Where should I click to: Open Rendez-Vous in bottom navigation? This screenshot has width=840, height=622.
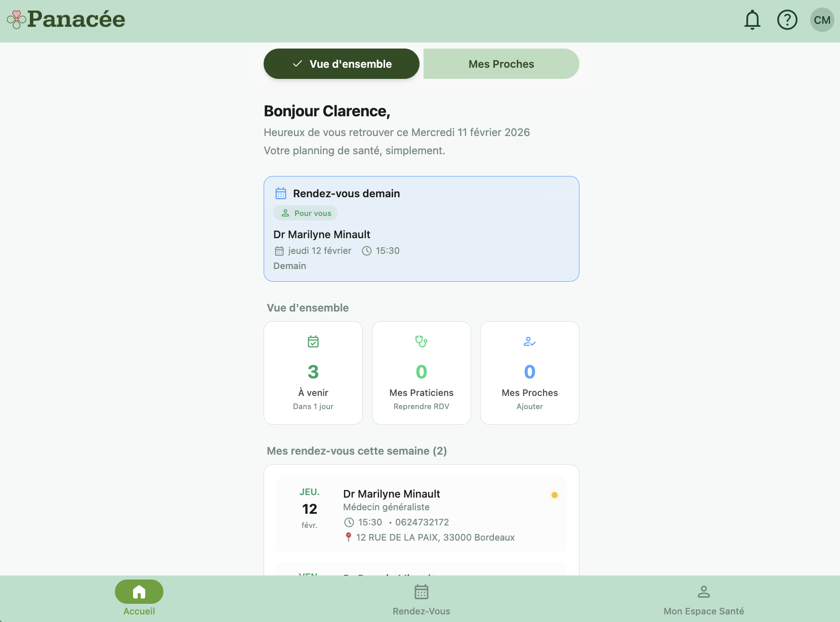coord(422,600)
